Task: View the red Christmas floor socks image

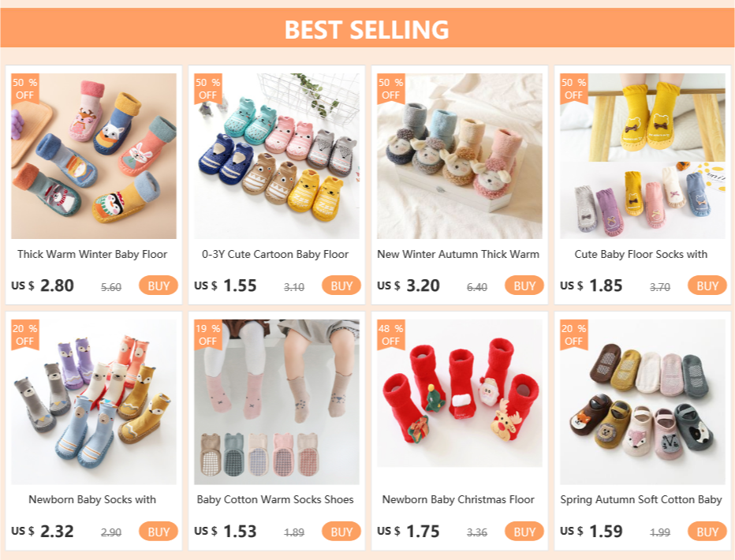Action: point(459,394)
